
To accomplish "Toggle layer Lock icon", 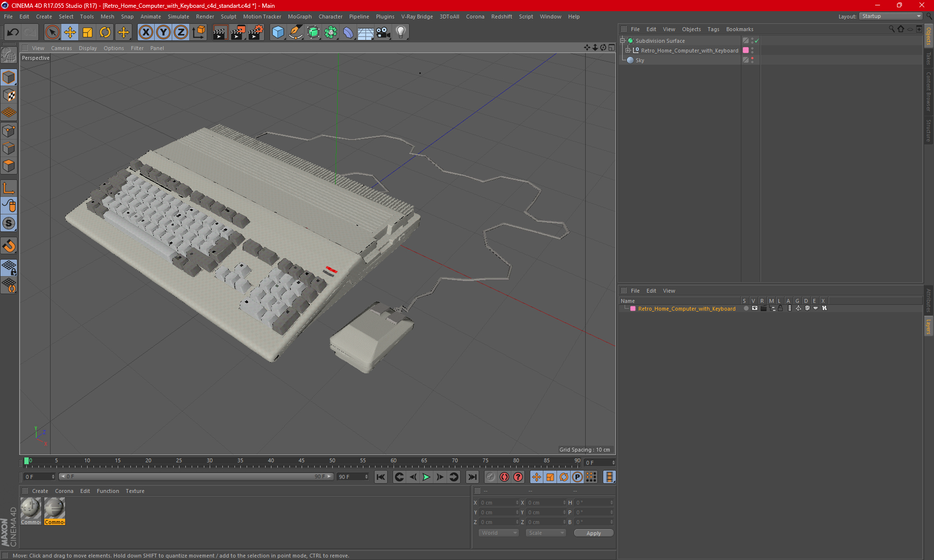I will [x=780, y=308].
